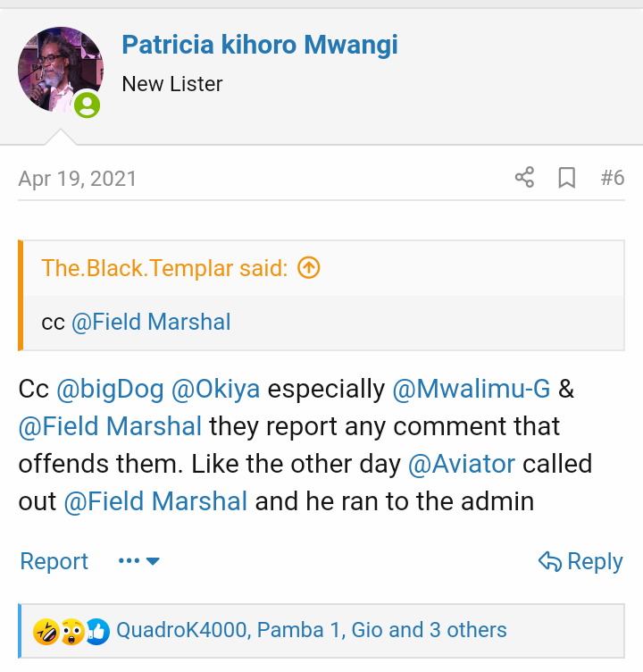The width and height of the screenshot is (643, 672).
Task: Open the @Aviator profile mention
Action: (461, 465)
